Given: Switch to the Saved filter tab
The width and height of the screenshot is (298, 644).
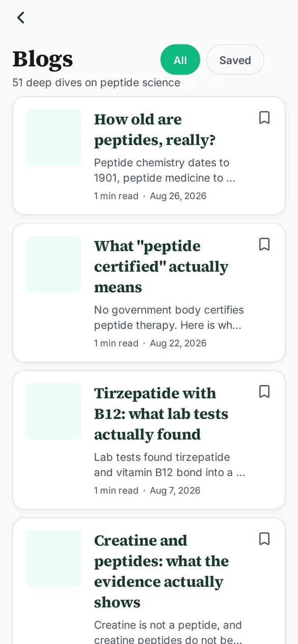Looking at the screenshot, I should [235, 60].
